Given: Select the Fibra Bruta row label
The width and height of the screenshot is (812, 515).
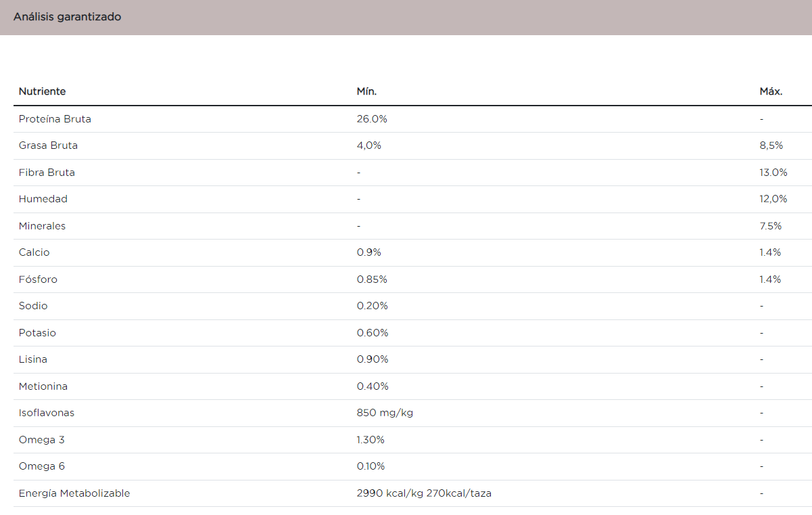Looking at the screenshot, I should click(47, 173).
